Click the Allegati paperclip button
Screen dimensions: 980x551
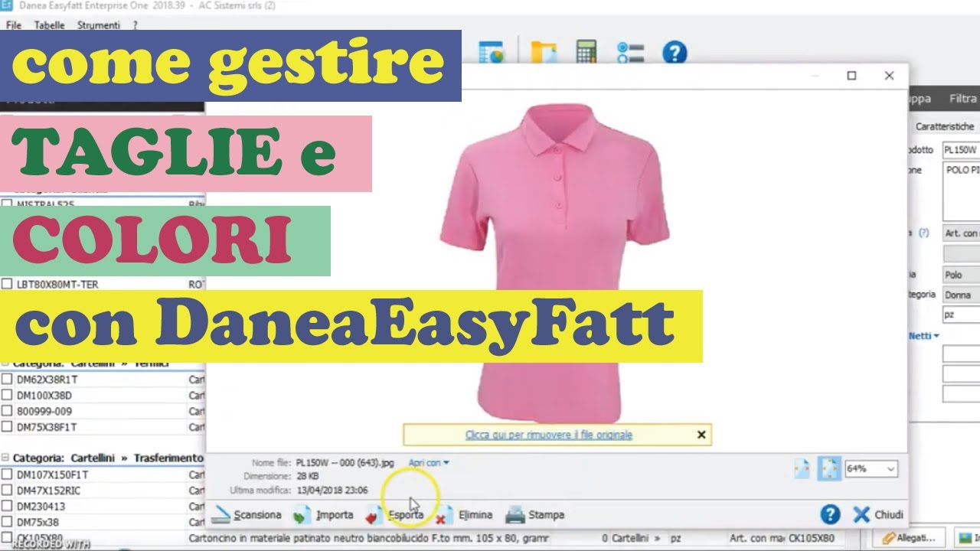[909, 538]
